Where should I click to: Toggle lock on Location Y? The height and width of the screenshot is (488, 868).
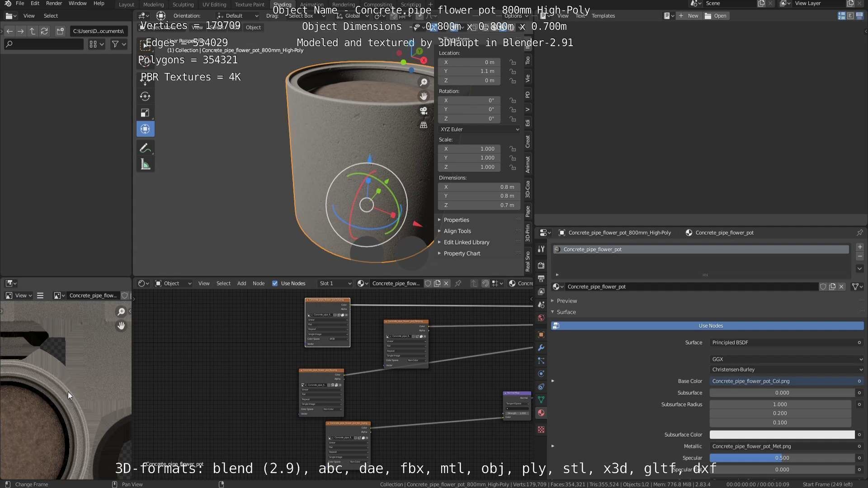pyautogui.click(x=513, y=71)
